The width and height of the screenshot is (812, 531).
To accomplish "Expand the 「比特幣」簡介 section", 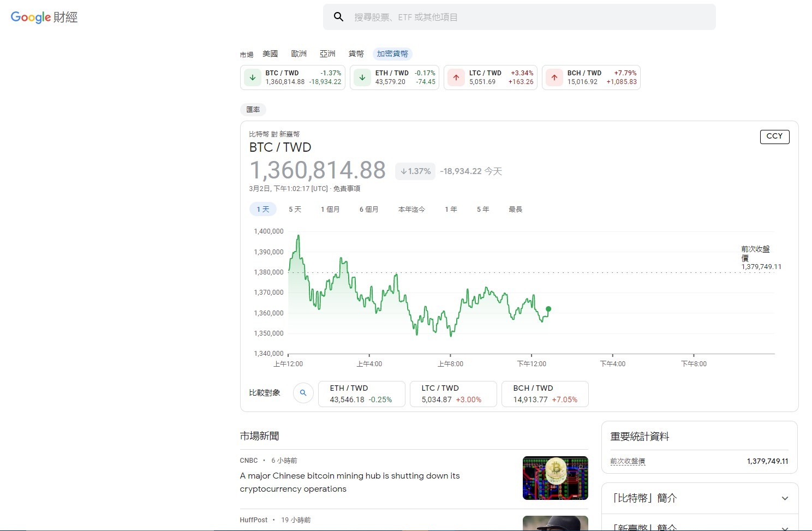I will tap(700, 498).
